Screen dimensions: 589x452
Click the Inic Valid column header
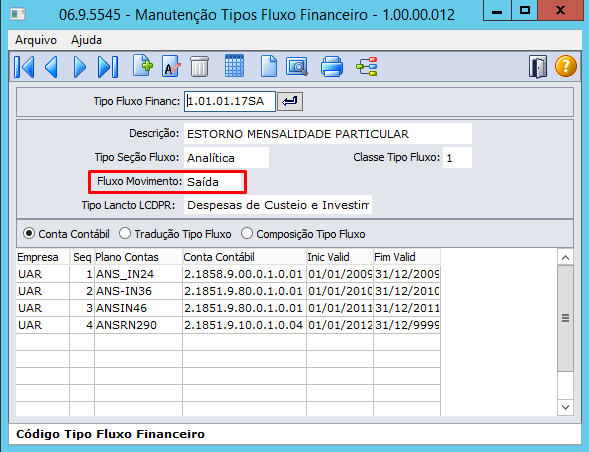[x=340, y=257]
